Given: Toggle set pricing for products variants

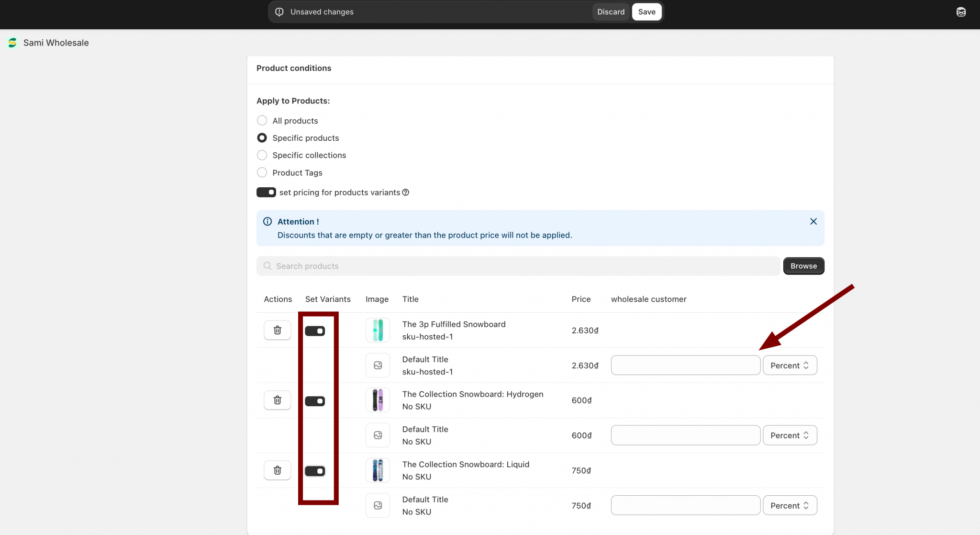Looking at the screenshot, I should (x=266, y=193).
